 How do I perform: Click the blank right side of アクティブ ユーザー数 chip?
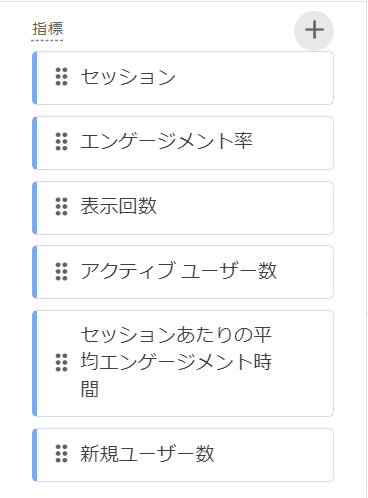(305, 272)
